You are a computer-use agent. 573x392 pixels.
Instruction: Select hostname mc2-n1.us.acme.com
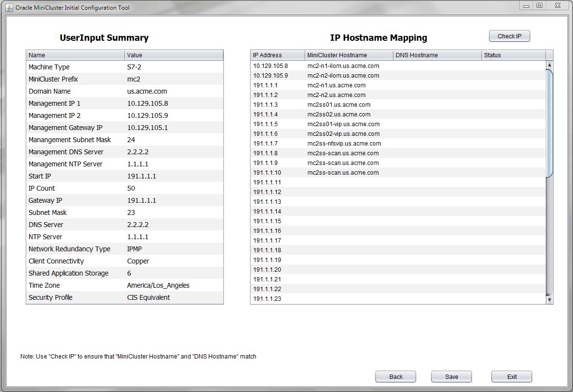point(336,85)
